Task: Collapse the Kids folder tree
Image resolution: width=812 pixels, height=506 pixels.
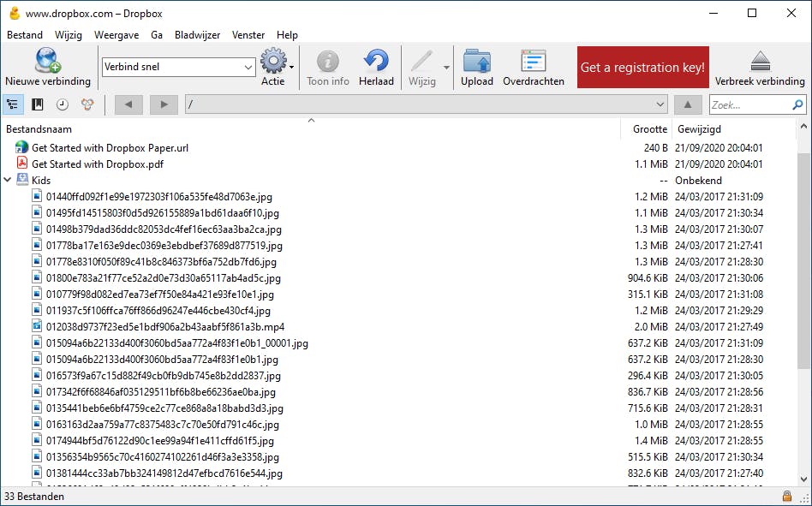Action: [7, 180]
